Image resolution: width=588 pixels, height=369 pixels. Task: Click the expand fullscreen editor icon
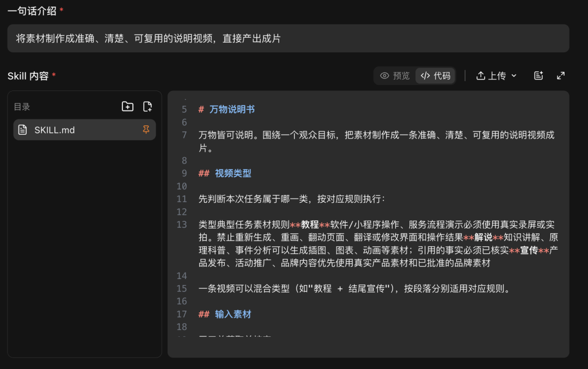click(x=561, y=76)
